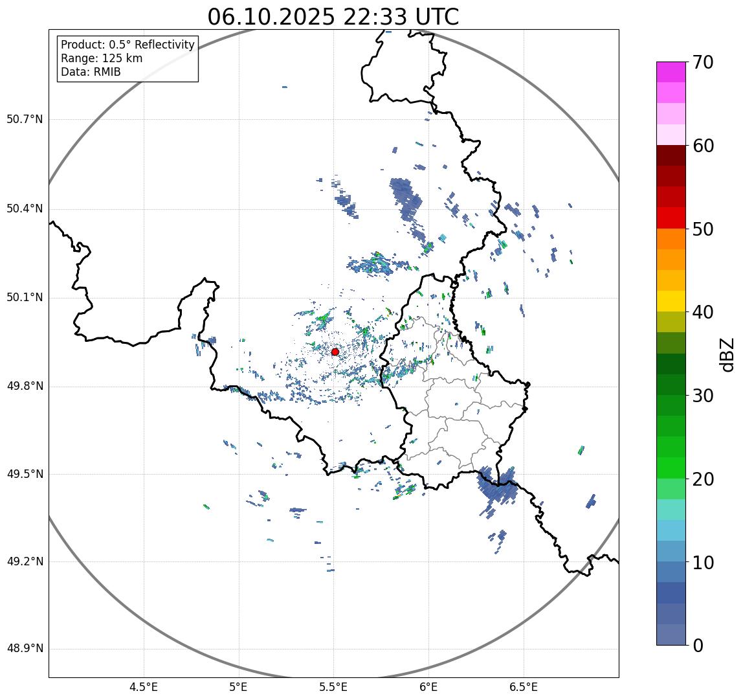Click the 50.4°N latitude label
Screen dimensions: 743x700
point(25,209)
